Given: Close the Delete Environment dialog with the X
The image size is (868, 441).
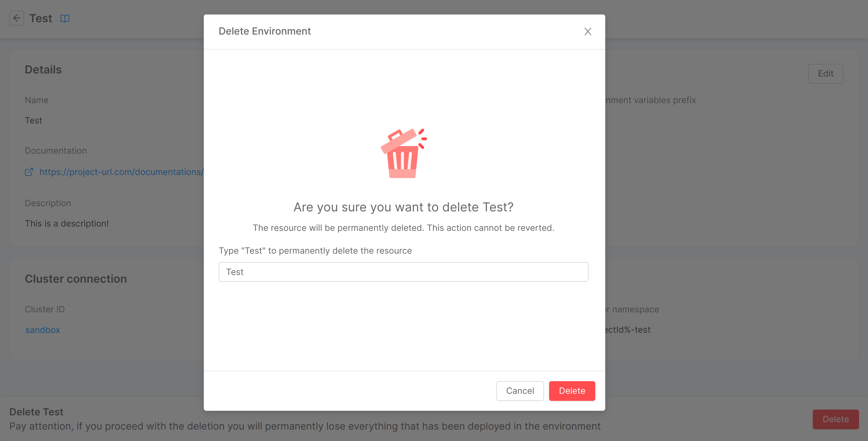Looking at the screenshot, I should click(x=588, y=31).
